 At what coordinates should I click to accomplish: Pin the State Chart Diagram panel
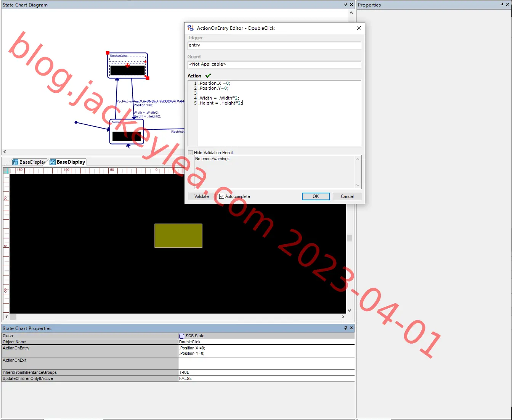coord(345,5)
